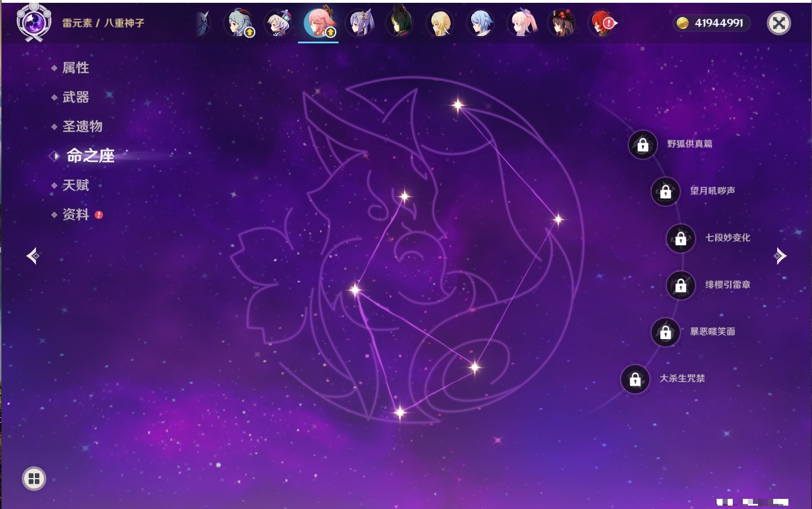The image size is (812, 509).
Task: Click the bottommost star of the constellation
Action: 400,413
